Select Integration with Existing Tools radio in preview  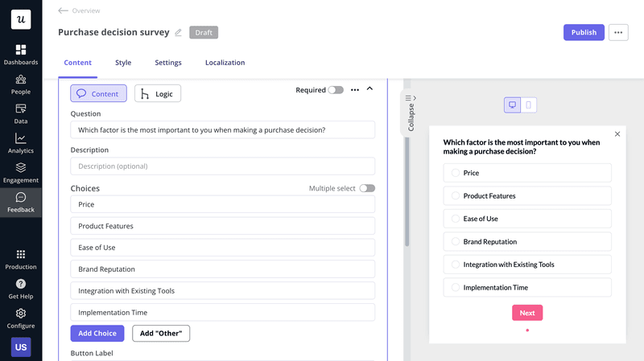(x=456, y=265)
